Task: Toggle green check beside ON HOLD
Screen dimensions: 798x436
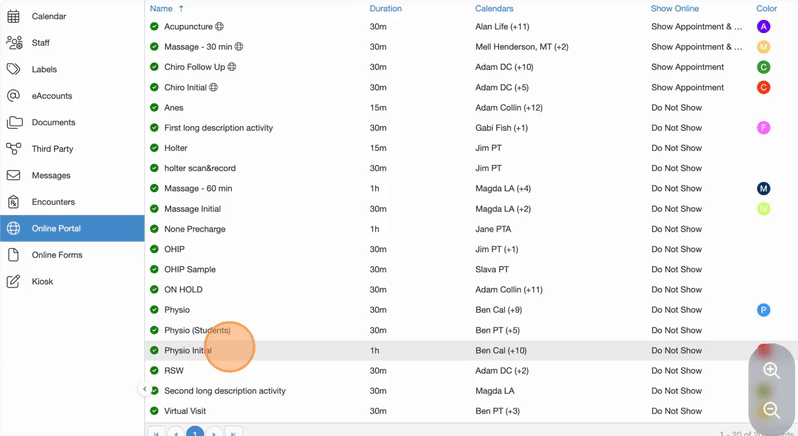Action: [x=154, y=290]
